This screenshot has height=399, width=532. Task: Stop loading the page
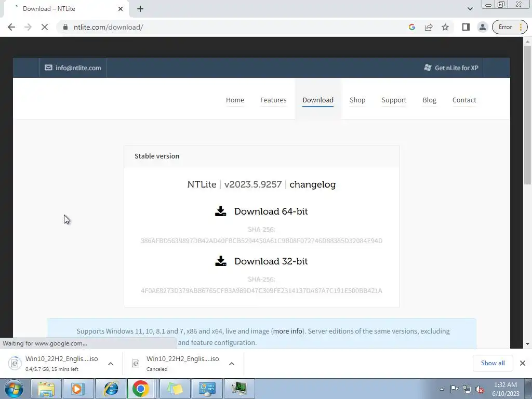tap(45, 27)
